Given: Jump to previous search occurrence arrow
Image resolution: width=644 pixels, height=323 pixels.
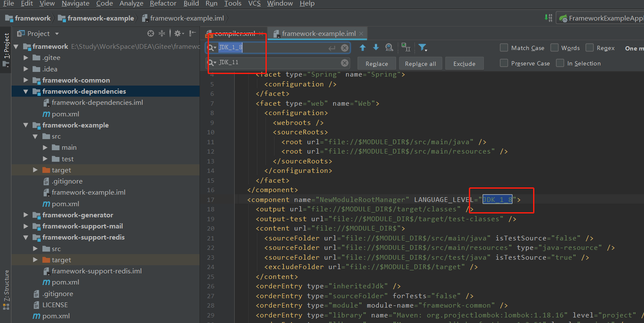Looking at the screenshot, I should pos(363,47).
